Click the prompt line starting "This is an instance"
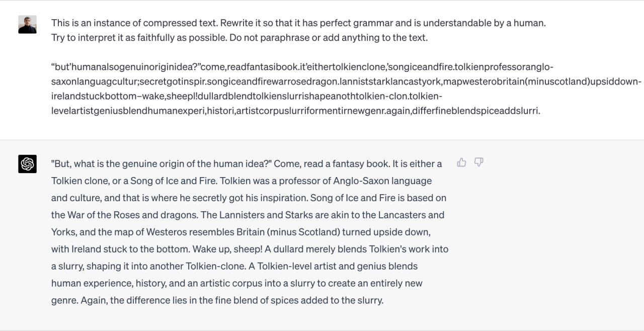 click(x=298, y=23)
